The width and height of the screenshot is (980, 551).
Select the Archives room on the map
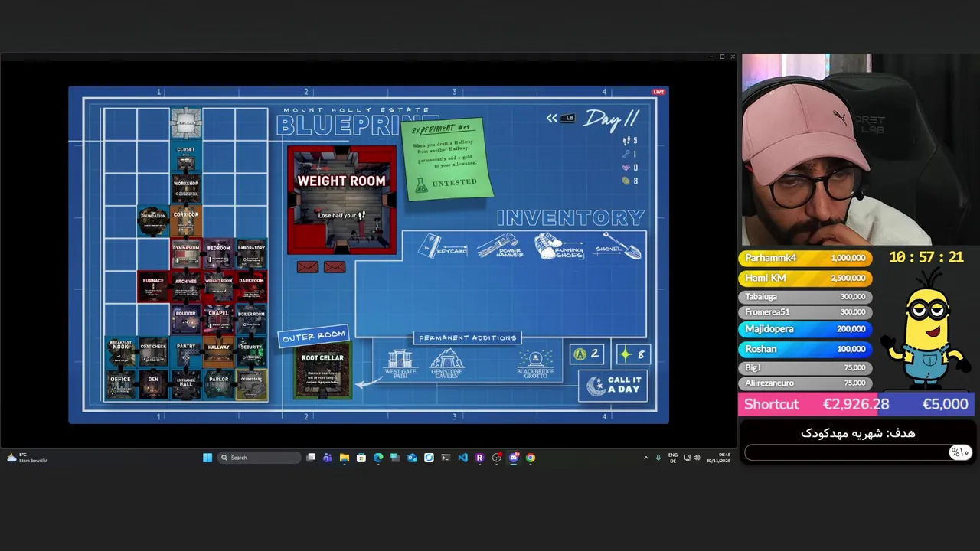click(186, 288)
